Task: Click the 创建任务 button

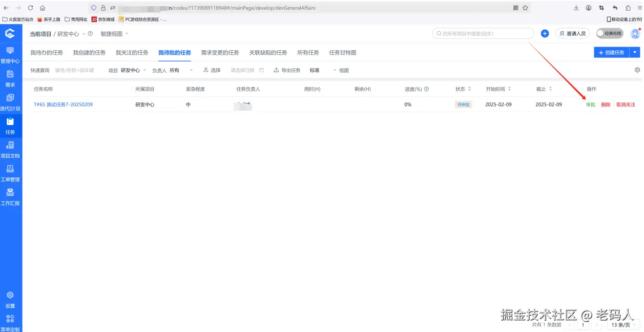Action: point(612,52)
